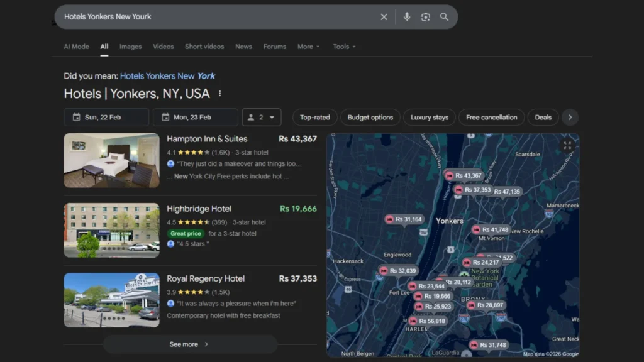Toggle the Budget options filter chip
The height and width of the screenshot is (362, 644).
point(370,118)
